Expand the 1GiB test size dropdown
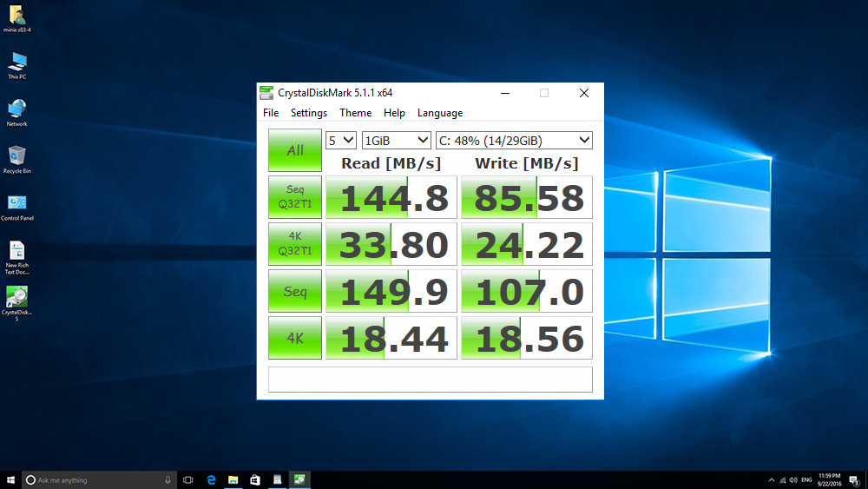This screenshot has height=489, width=868. click(397, 140)
